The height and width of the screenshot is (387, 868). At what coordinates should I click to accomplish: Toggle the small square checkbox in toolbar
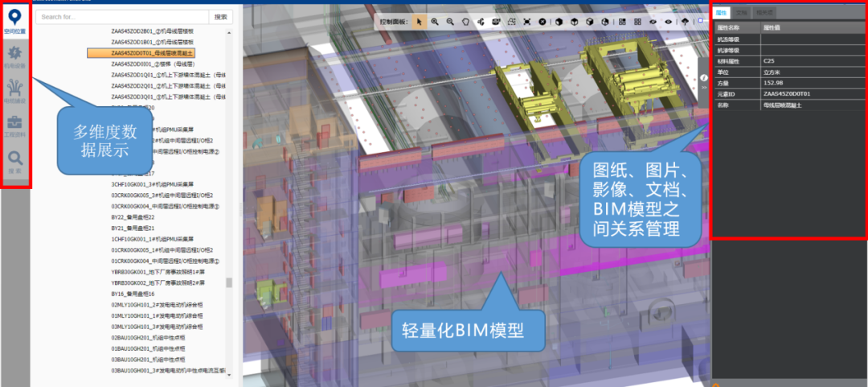pyautogui.click(x=700, y=20)
